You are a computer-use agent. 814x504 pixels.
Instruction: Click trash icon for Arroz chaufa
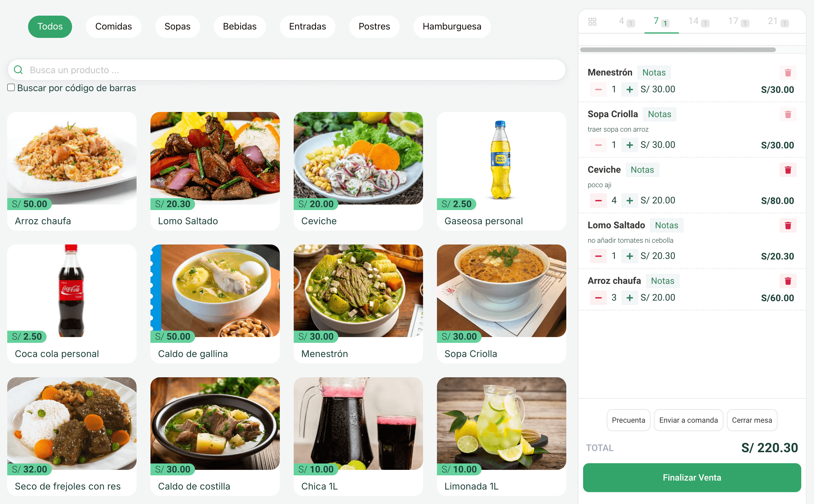(x=788, y=281)
